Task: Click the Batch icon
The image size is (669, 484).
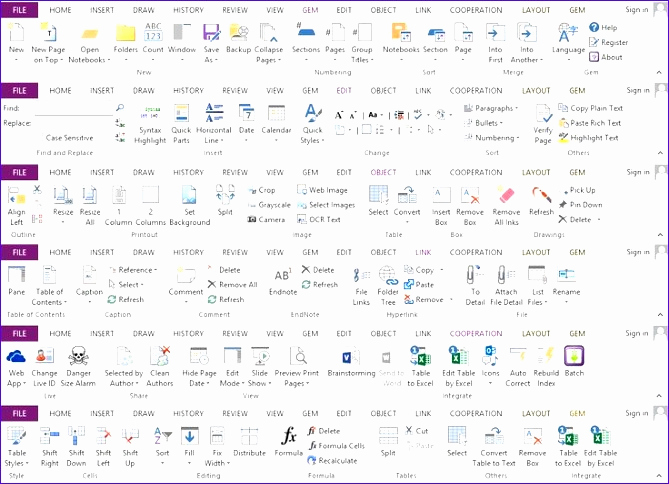Action: pos(574,356)
